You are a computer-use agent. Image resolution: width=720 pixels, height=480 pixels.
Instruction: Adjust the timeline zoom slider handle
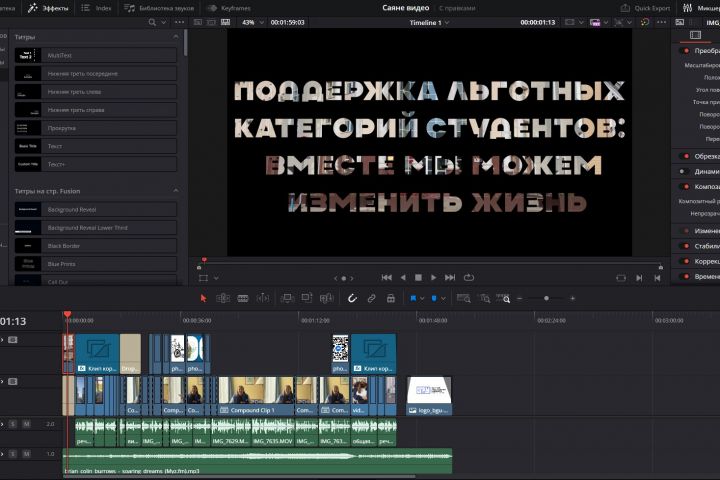[x=546, y=299]
